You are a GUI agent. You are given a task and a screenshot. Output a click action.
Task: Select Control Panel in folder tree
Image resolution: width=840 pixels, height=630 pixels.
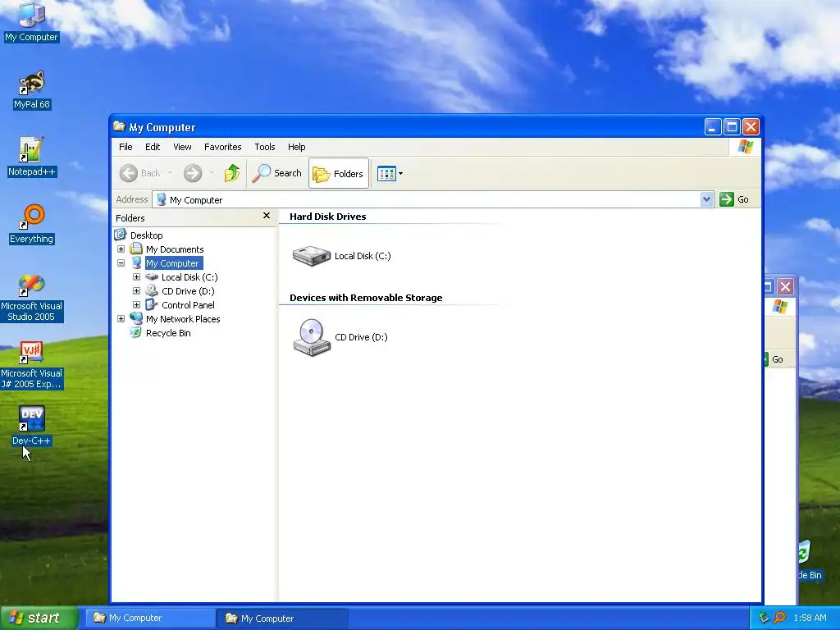[188, 305]
